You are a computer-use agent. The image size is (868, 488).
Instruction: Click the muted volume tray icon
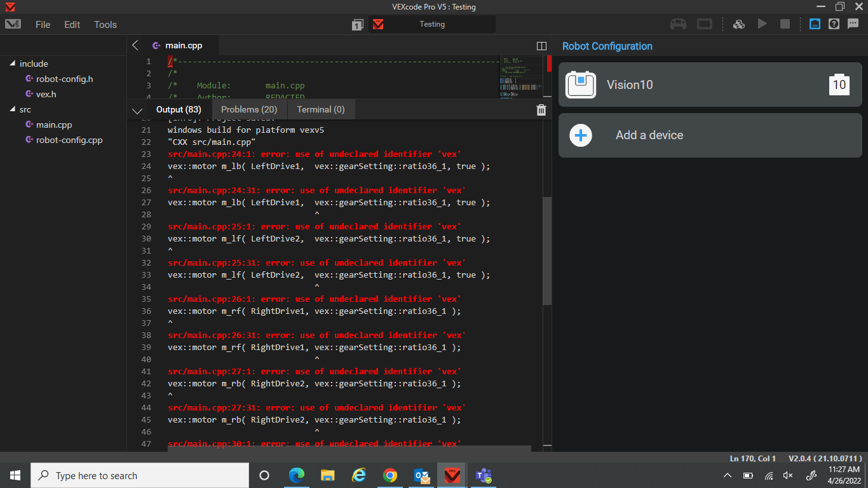(788, 475)
